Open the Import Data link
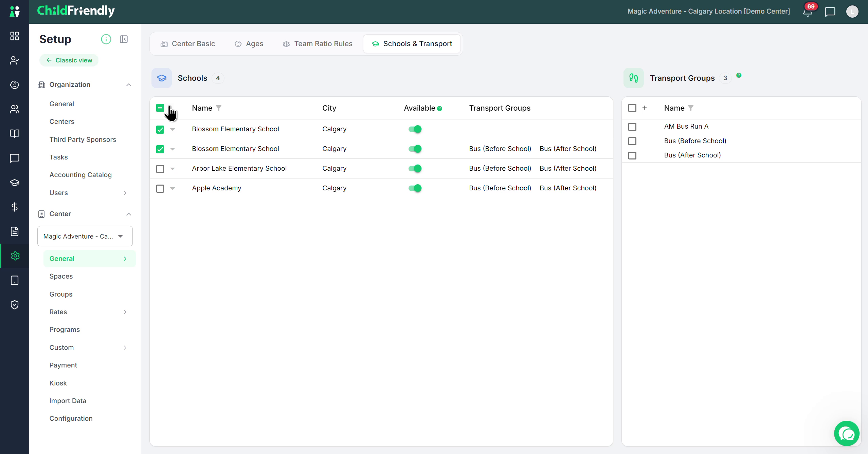 coord(68,401)
